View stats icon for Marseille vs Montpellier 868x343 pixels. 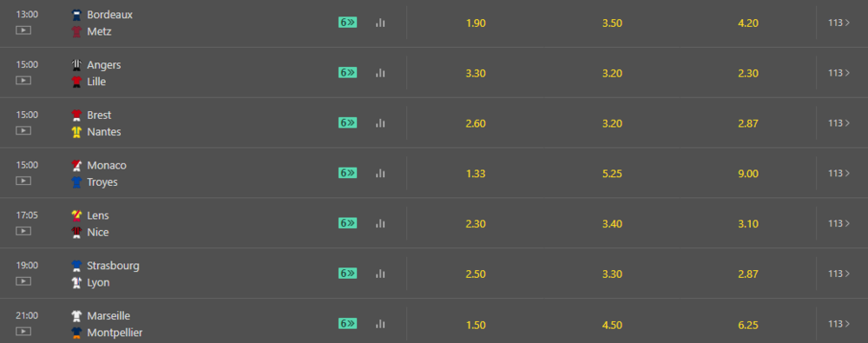[x=380, y=324]
